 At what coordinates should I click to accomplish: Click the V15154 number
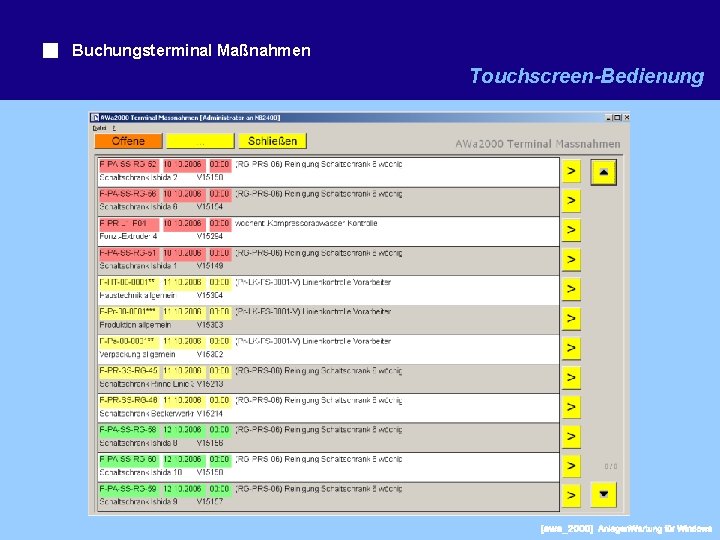[x=210, y=207]
